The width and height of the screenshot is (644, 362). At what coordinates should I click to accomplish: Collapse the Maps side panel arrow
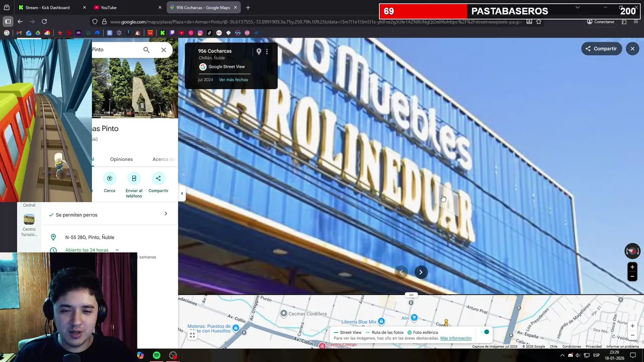click(182, 194)
